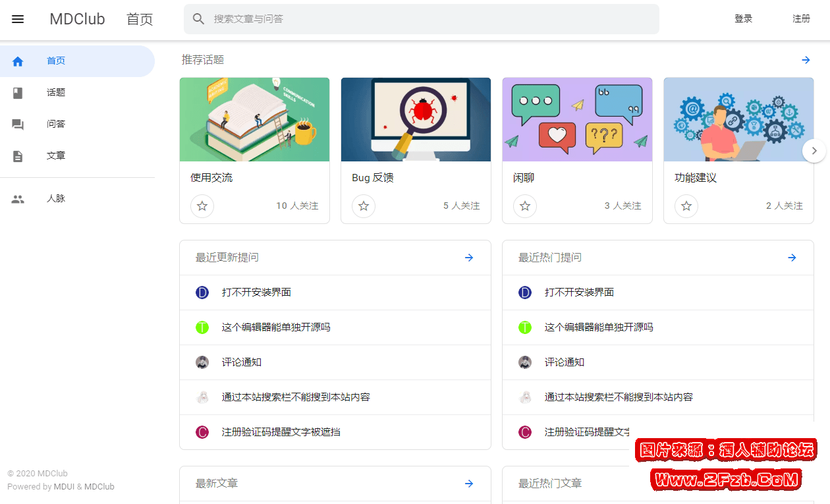Click the 问答 chat bubbles icon
This screenshot has height=504, width=830.
(x=18, y=125)
